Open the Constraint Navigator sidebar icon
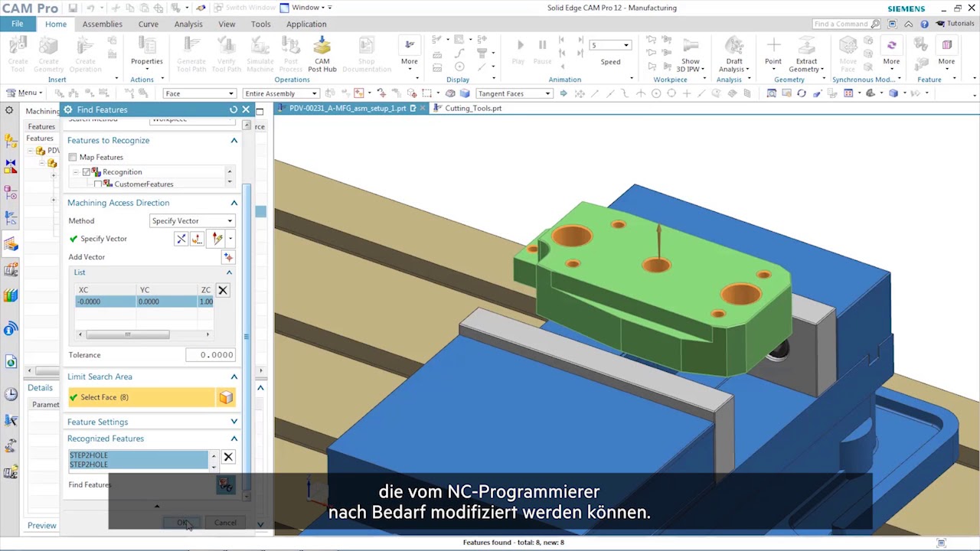Screen dimensions: 980x551 [11, 166]
